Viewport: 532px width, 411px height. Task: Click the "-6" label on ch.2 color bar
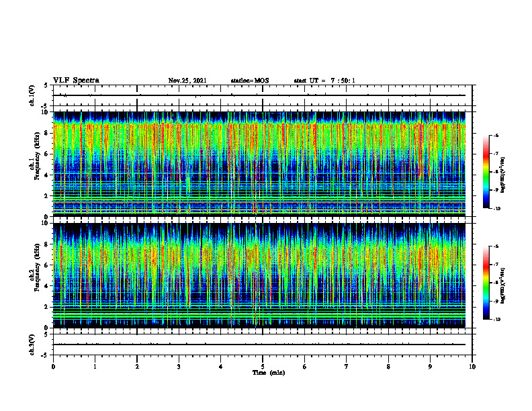(x=496, y=246)
